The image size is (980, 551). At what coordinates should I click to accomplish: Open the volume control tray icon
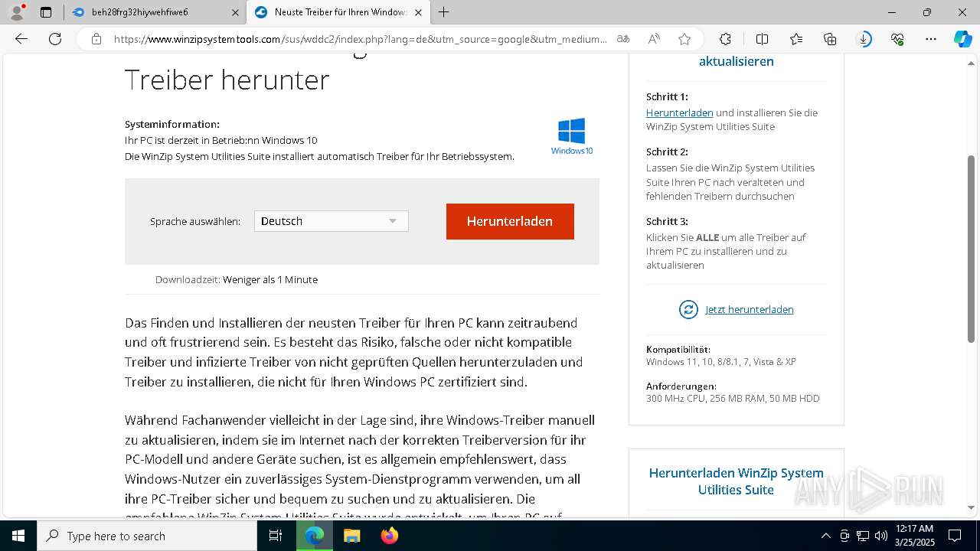881,536
